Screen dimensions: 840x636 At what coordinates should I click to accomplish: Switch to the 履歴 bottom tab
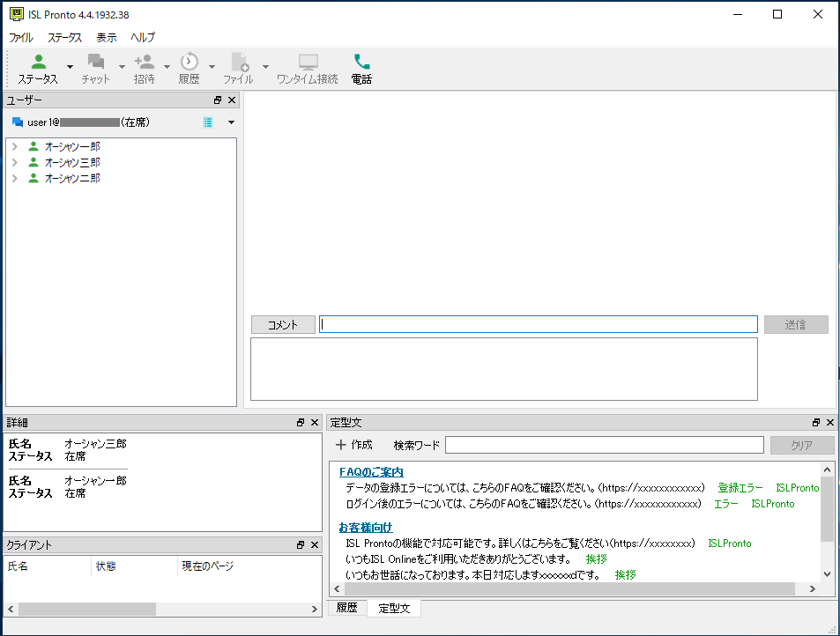(346, 608)
